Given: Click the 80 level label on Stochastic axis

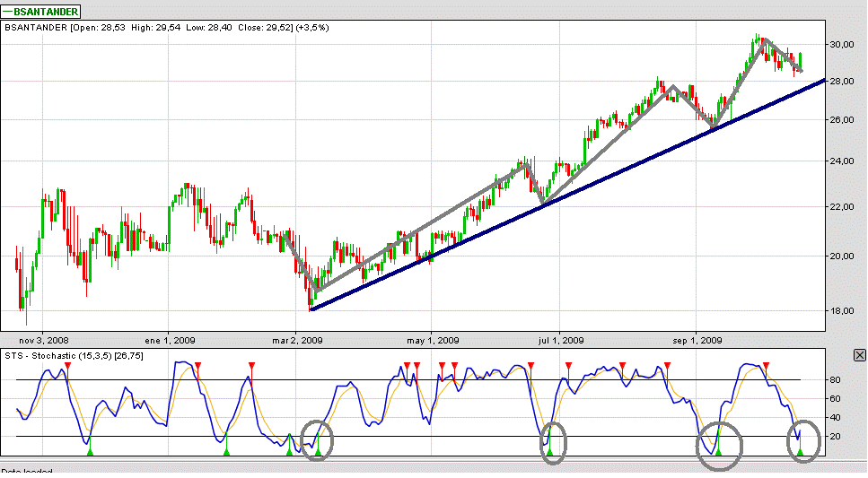Looking at the screenshot, I should click(834, 380).
